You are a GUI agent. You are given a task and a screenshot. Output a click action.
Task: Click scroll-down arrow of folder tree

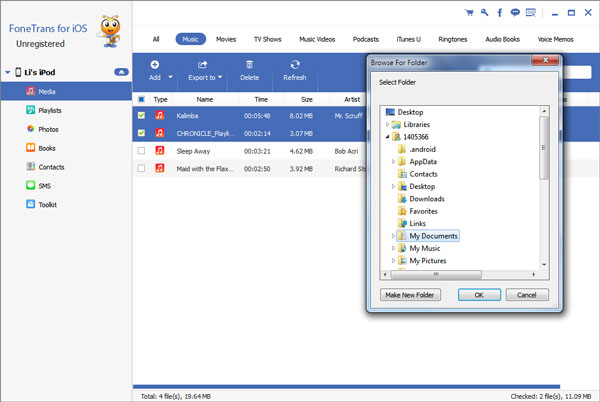pyautogui.click(x=544, y=264)
